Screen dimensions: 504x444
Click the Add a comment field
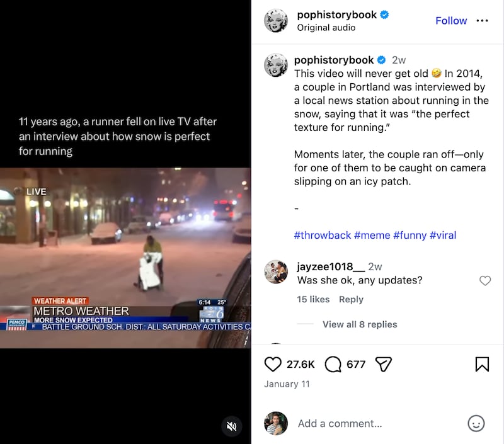click(x=376, y=423)
